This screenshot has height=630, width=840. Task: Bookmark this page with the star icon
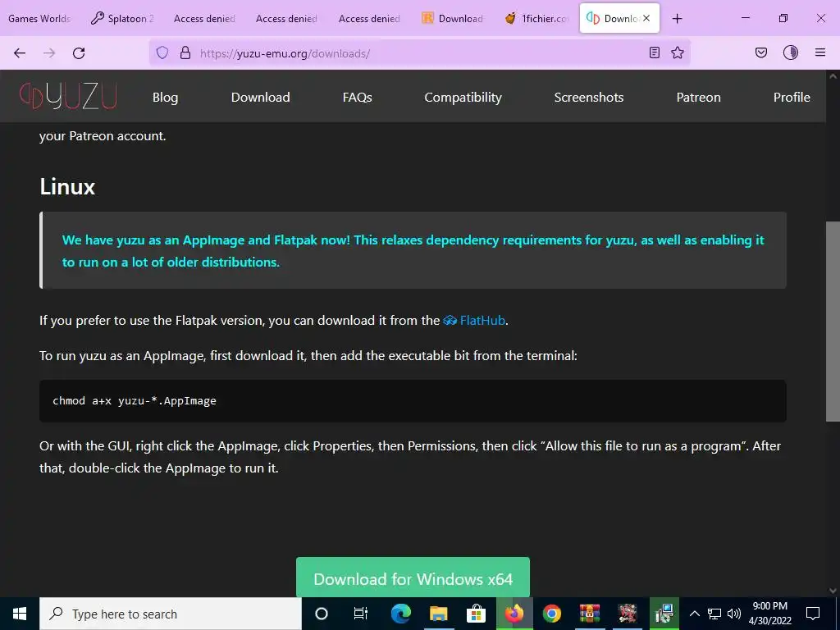tap(678, 52)
